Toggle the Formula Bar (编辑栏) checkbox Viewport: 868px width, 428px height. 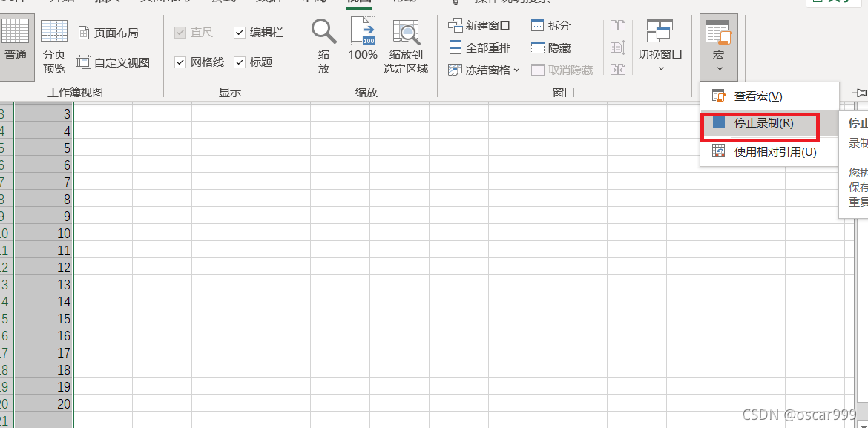click(258, 32)
